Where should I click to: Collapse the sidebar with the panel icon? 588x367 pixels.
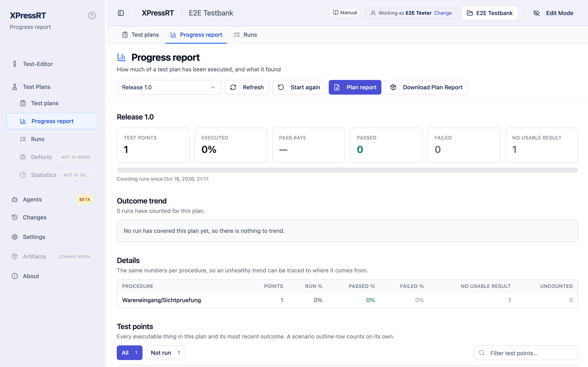point(121,13)
